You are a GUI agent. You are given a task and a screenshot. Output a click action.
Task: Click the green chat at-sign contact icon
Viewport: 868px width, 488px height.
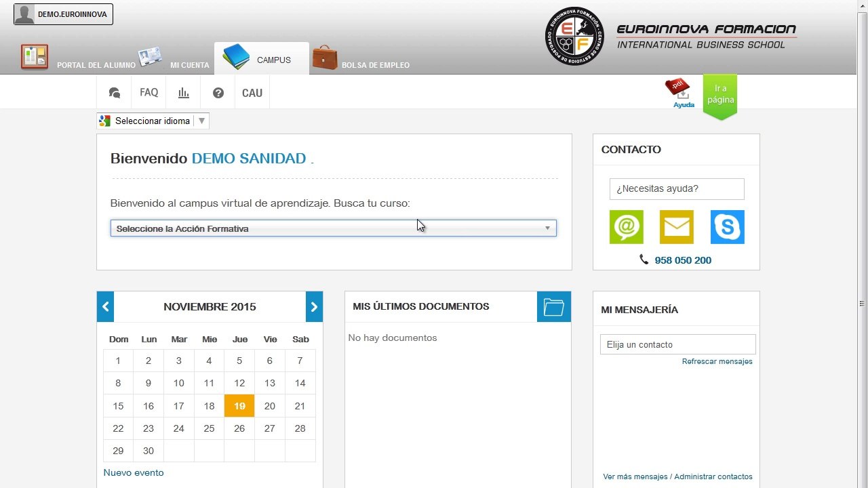coord(627,227)
